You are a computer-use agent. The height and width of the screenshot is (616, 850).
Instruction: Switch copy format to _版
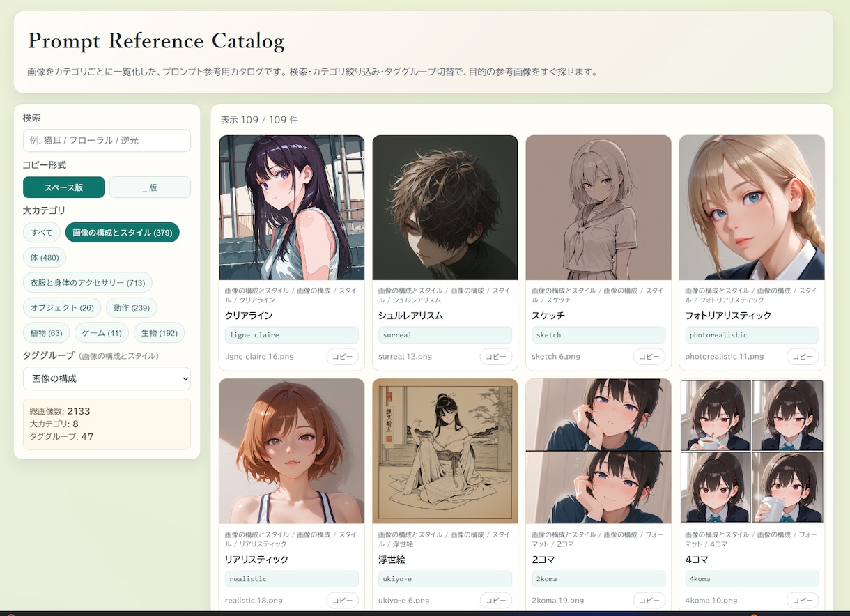150,187
